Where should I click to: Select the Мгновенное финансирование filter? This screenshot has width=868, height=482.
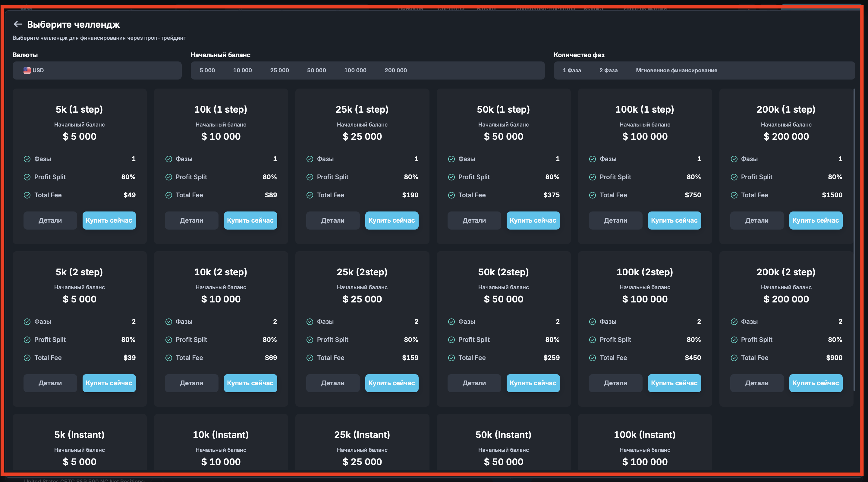(676, 70)
